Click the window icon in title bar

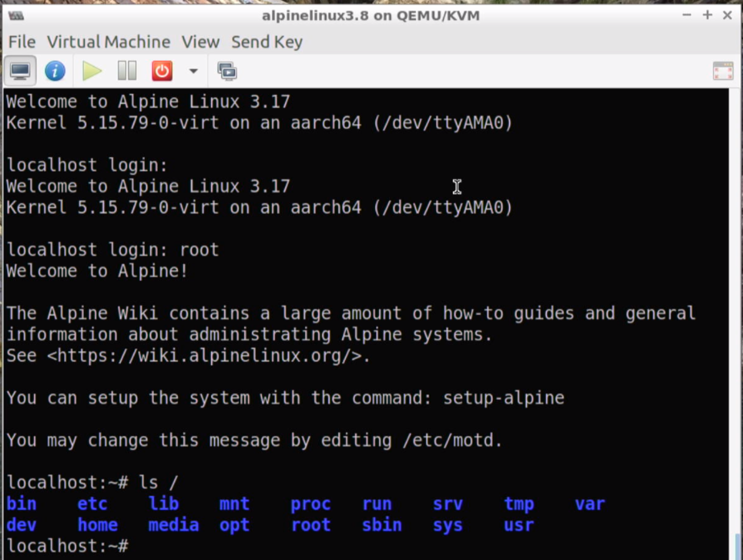point(16,16)
